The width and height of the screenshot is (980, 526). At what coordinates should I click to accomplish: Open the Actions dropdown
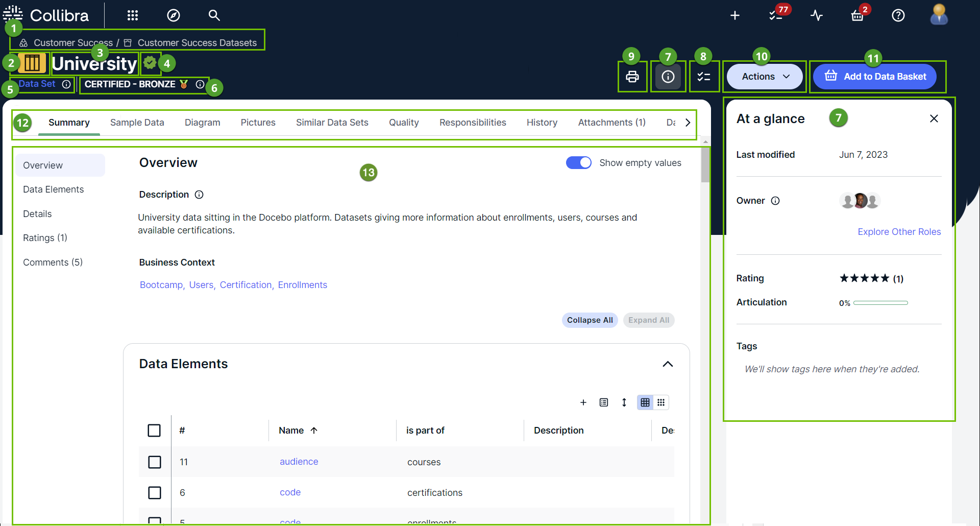click(765, 77)
